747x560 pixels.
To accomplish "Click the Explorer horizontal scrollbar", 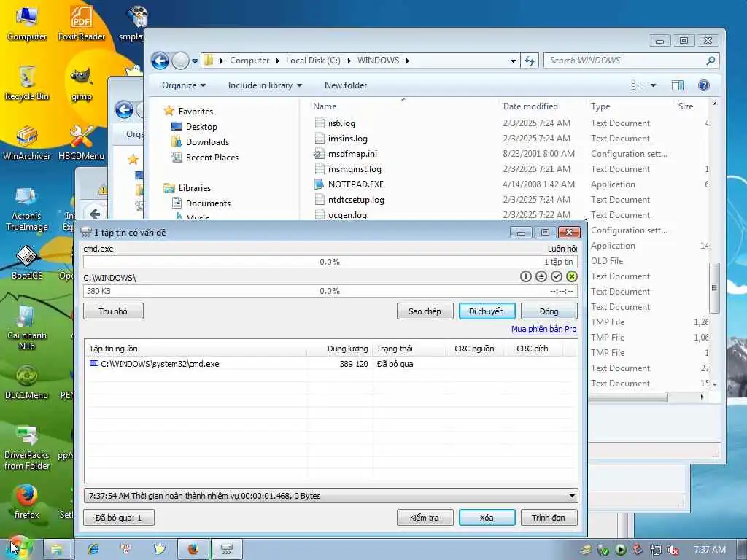I will pos(628,397).
